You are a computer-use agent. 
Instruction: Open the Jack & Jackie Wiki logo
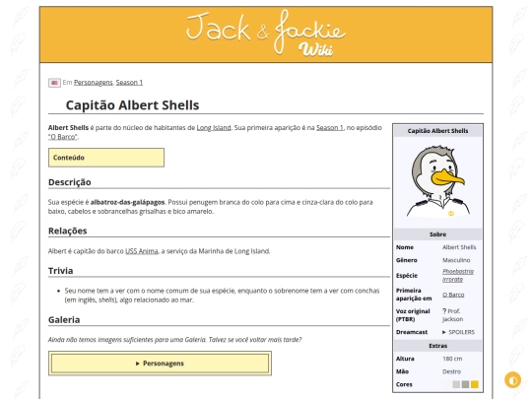click(266, 33)
